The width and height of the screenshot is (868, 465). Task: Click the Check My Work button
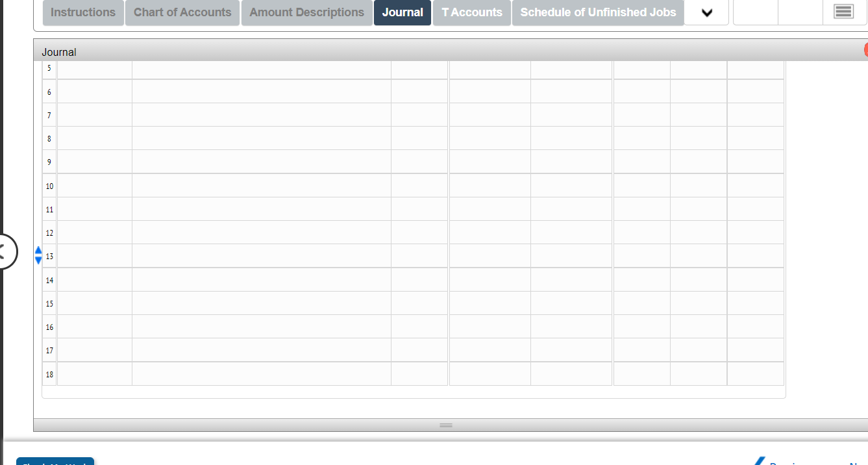click(x=55, y=462)
